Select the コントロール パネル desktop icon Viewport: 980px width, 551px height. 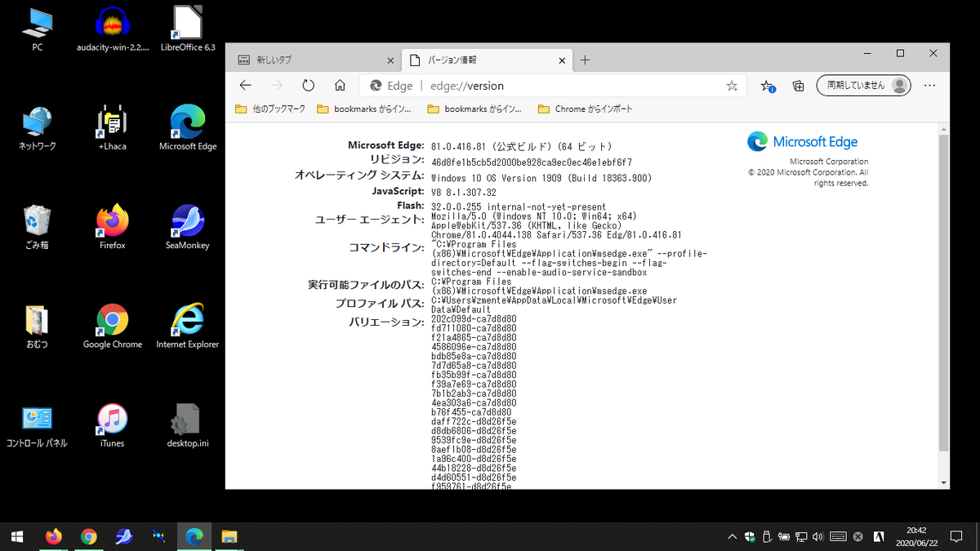[37, 426]
